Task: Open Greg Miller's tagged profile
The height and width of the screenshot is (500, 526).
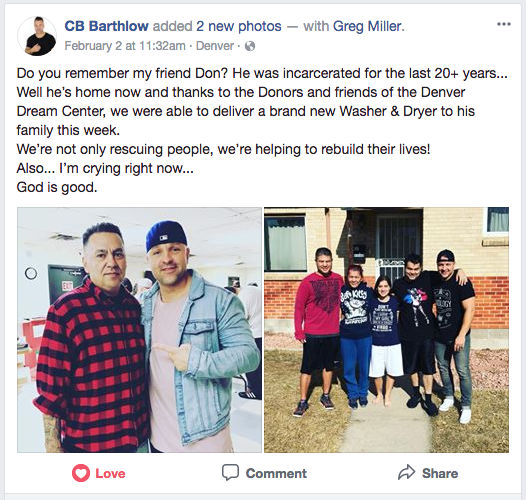Action: pos(368,26)
